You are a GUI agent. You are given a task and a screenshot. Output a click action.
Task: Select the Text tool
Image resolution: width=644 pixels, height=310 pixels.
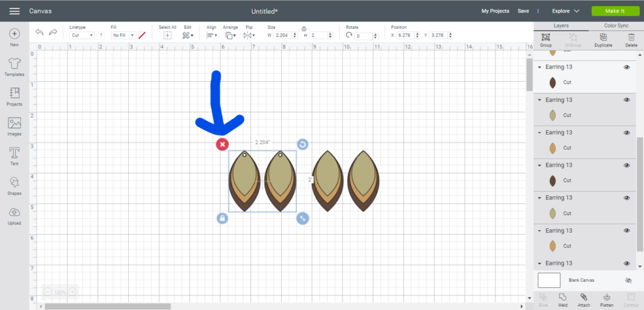click(14, 156)
